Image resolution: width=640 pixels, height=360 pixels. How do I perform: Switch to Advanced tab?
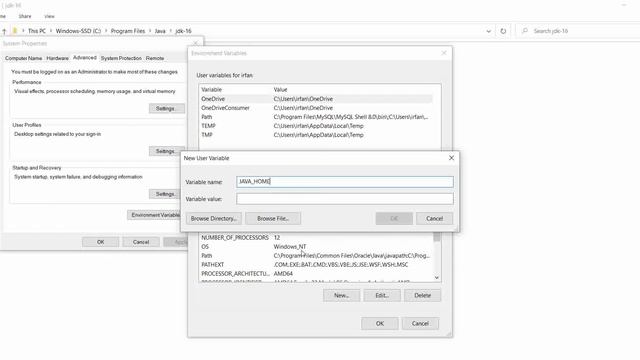click(84, 58)
